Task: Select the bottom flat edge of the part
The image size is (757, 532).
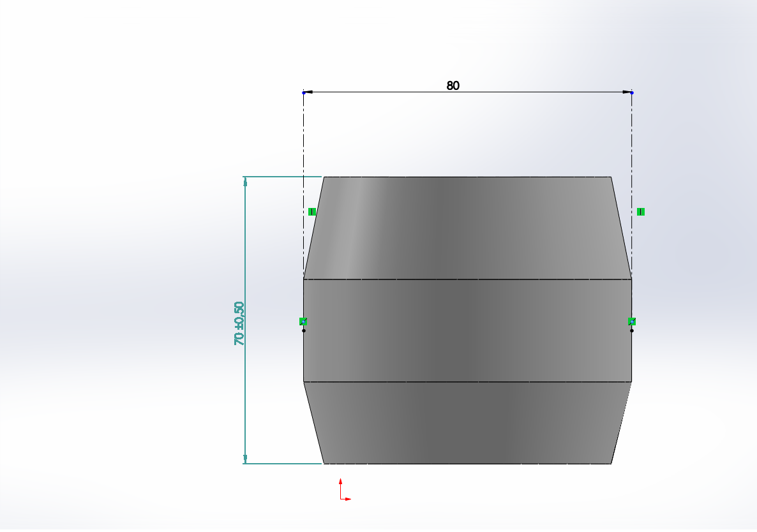Action: (x=467, y=464)
